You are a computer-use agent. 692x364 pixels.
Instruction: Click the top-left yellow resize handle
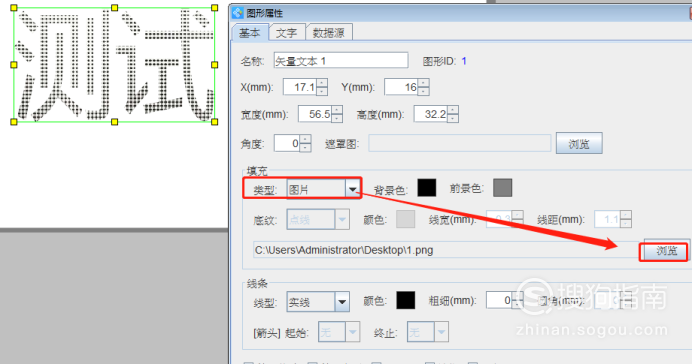14,8
